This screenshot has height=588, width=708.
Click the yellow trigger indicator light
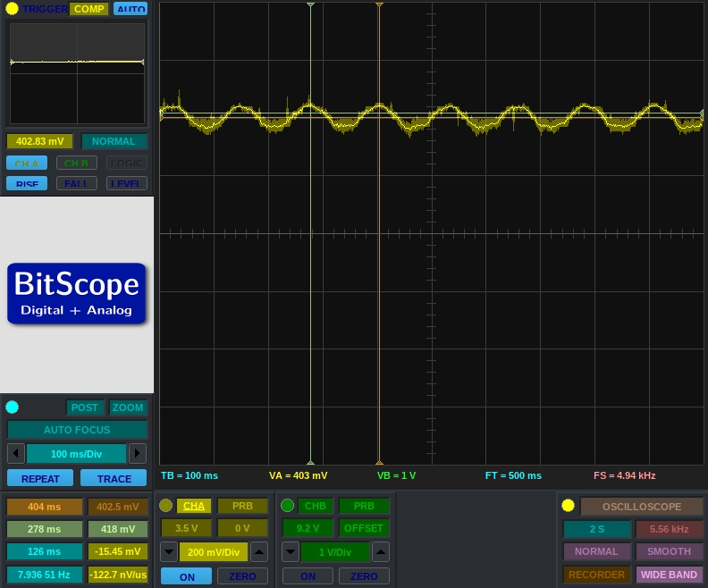coord(12,9)
